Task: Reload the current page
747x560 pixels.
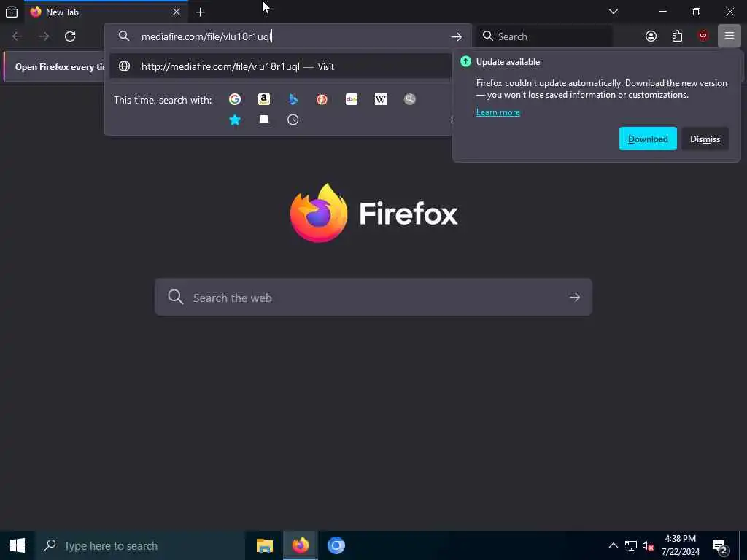Action: coord(70,36)
